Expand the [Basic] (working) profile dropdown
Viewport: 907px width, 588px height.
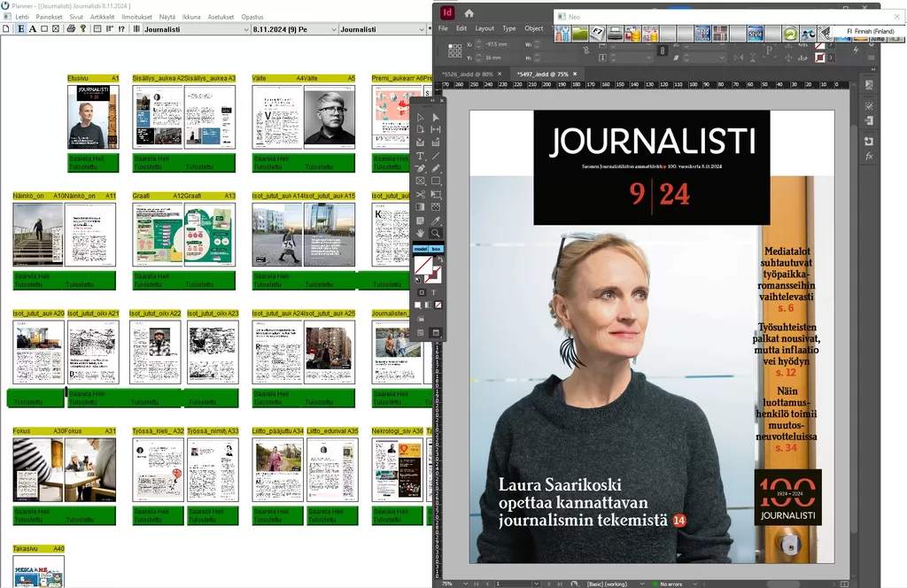(x=641, y=584)
